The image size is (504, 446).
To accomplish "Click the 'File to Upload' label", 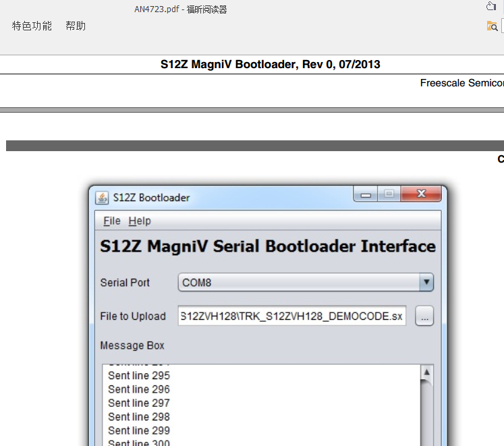I will (x=133, y=316).
